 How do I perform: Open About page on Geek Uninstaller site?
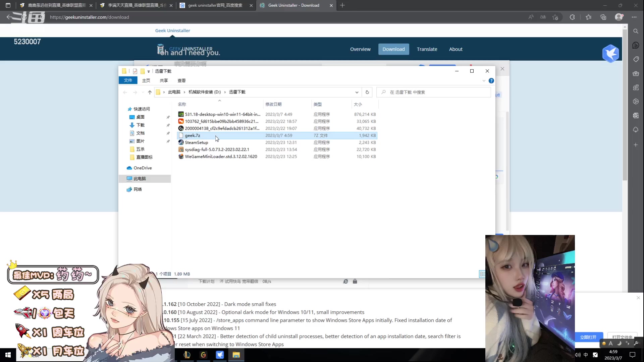[x=455, y=49]
